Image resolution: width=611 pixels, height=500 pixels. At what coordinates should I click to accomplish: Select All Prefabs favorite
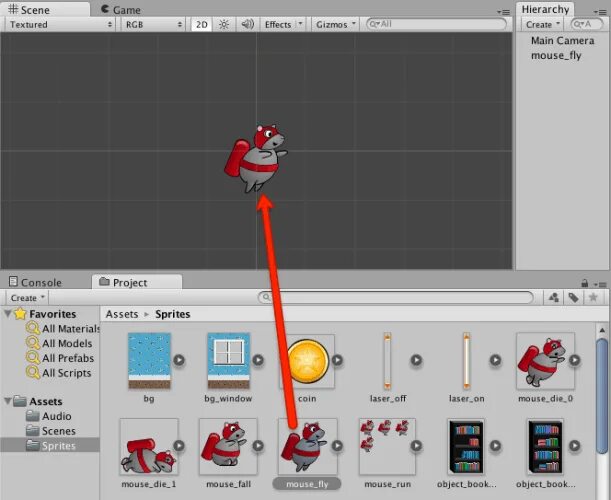pos(60,358)
